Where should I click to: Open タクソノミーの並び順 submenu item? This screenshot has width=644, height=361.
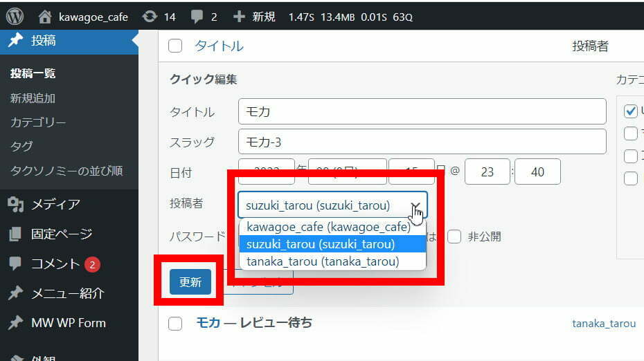[66, 171]
